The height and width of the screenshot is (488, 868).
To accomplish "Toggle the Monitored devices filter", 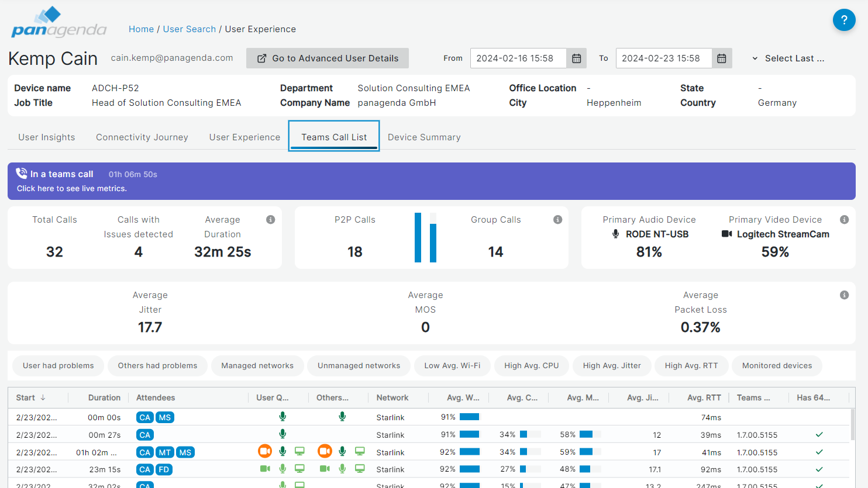I will [777, 366].
